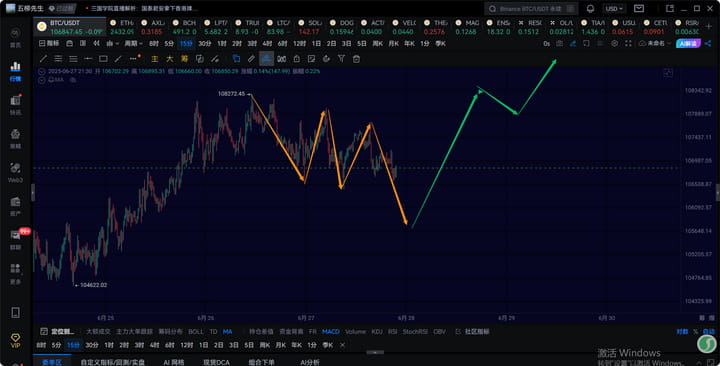Open the fullscreen chart icon
This screenshot has width=720, height=366.
pos(629,44)
